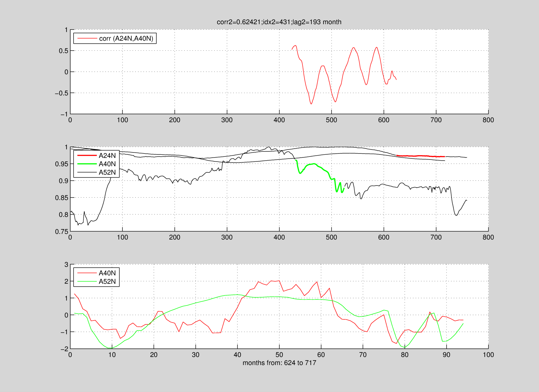Select the A52N label in bottom legend

click(x=107, y=281)
